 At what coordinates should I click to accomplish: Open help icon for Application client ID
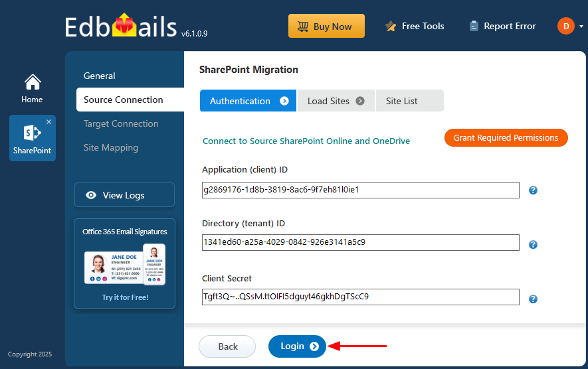[x=533, y=190]
